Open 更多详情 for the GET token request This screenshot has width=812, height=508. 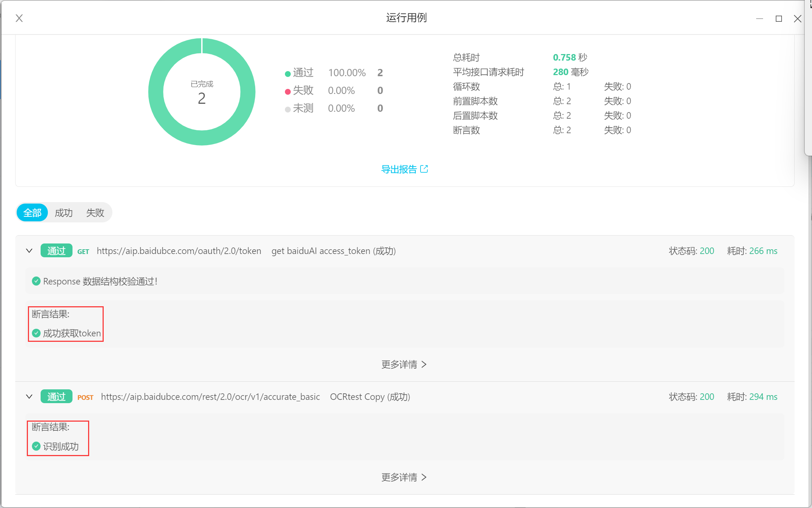click(404, 364)
